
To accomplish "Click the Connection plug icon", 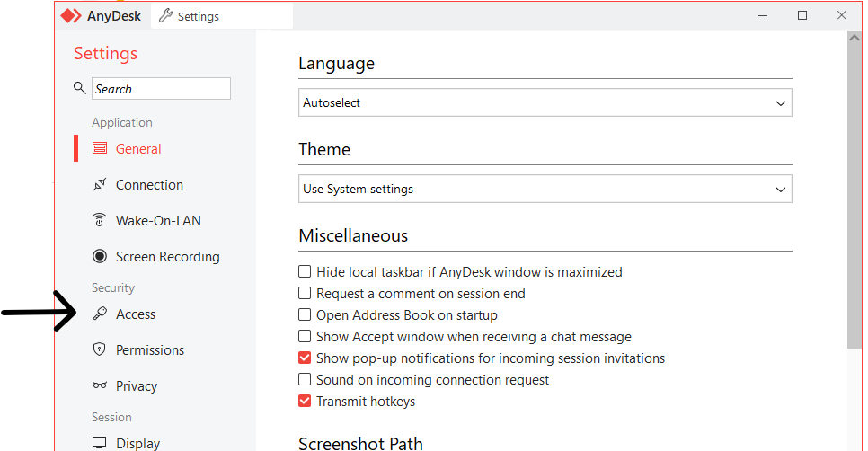I will point(100,184).
